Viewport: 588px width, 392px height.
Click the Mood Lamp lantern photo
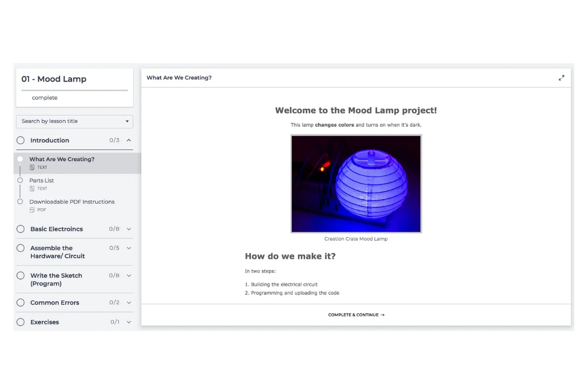pos(356,184)
